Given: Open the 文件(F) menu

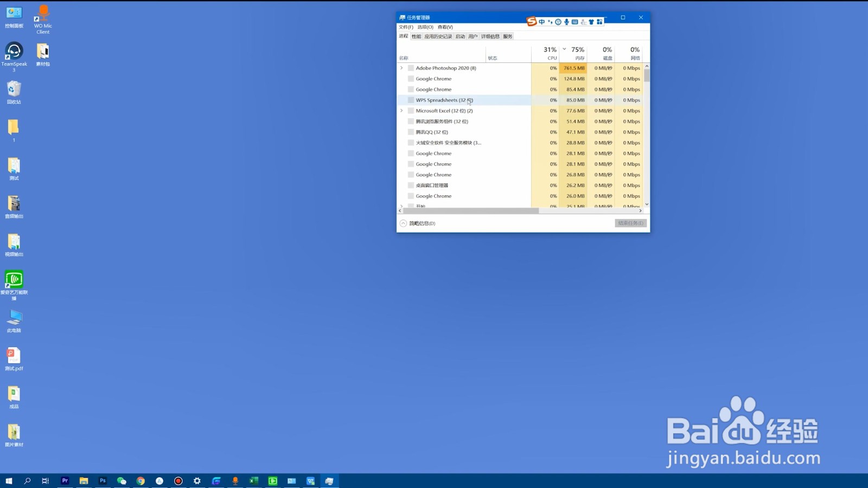Looking at the screenshot, I should pyautogui.click(x=406, y=27).
